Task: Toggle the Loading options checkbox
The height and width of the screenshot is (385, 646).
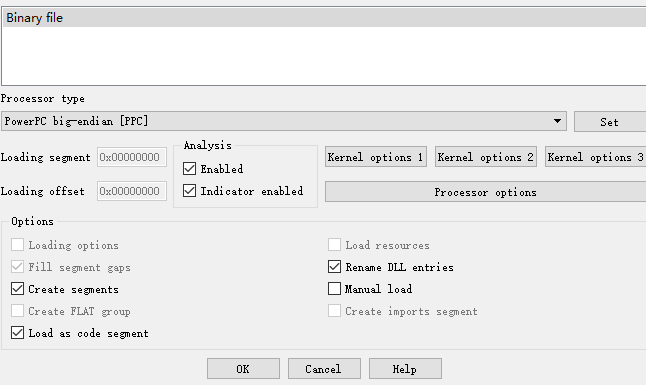Action: pyautogui.click(x=17, y=245)
